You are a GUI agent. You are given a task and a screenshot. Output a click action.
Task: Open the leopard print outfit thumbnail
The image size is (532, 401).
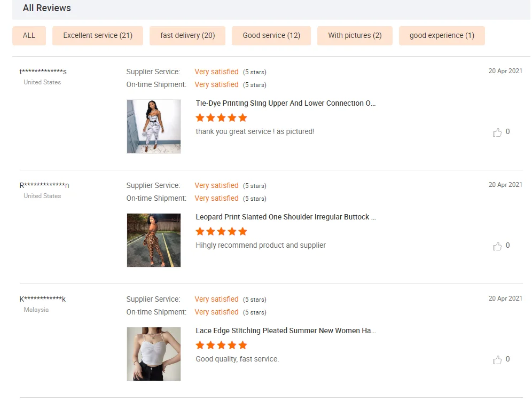point(154,240)
